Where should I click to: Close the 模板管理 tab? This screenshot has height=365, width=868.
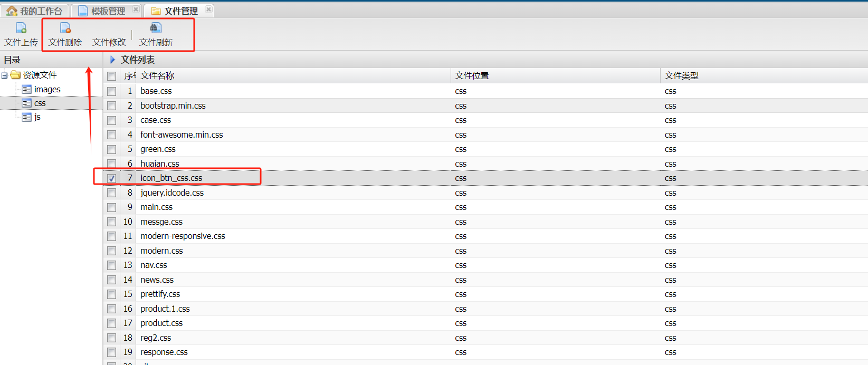click(136, 9)
